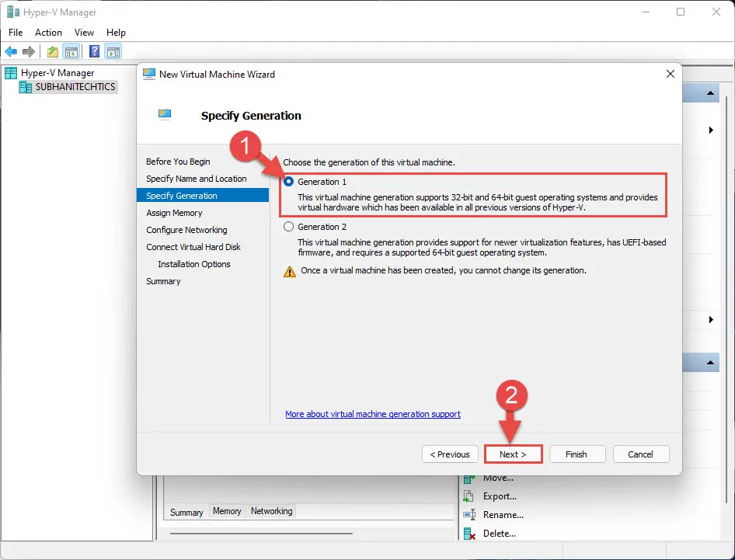Screen dimensions: 735x560
Task: Click the Forward arrow toolbar icon
Action: 29,51
